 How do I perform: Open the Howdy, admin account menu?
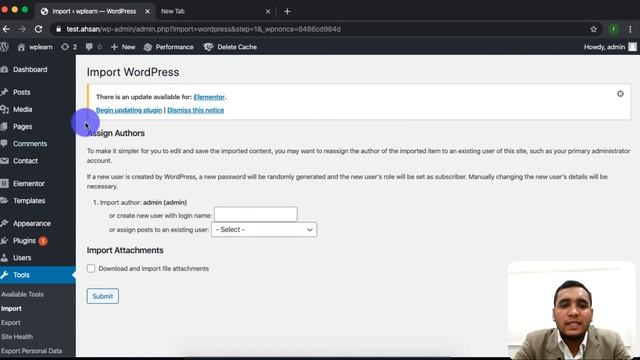tap(610, 47)
